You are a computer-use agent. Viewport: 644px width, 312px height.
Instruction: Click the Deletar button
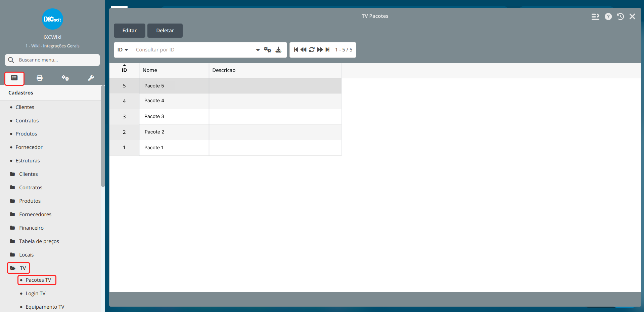coord(165,31)
